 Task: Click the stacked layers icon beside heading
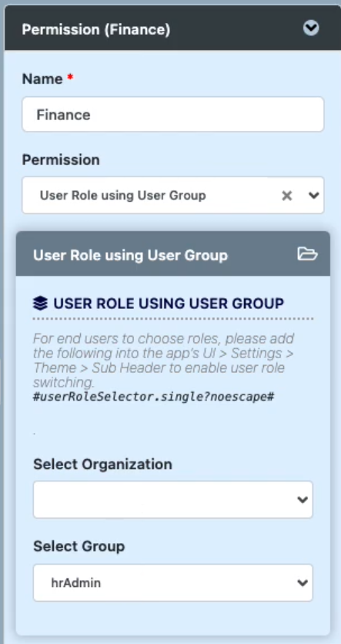pos(40,304)
